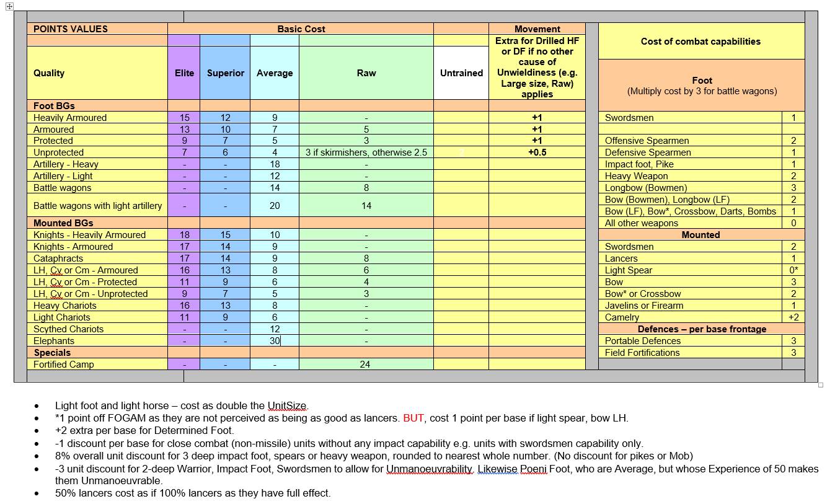Click the Elite column header cell
This screenshot has width=835, height=504.
[x=184, y=73]
